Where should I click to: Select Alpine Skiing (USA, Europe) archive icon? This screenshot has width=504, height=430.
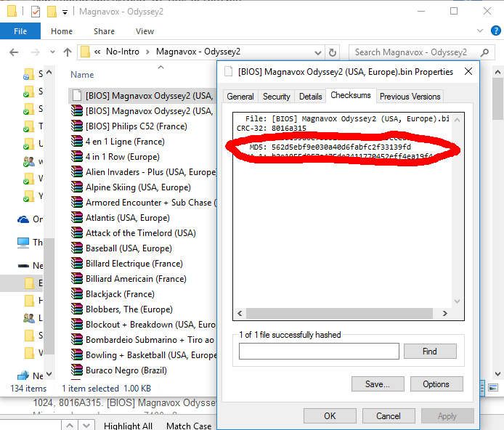tap(77, 187)
